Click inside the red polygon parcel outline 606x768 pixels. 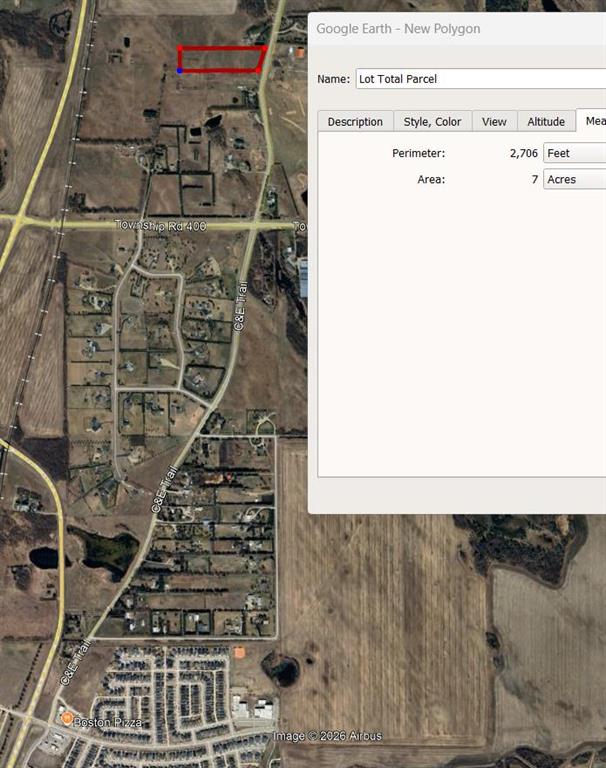[x=220, y=60]
